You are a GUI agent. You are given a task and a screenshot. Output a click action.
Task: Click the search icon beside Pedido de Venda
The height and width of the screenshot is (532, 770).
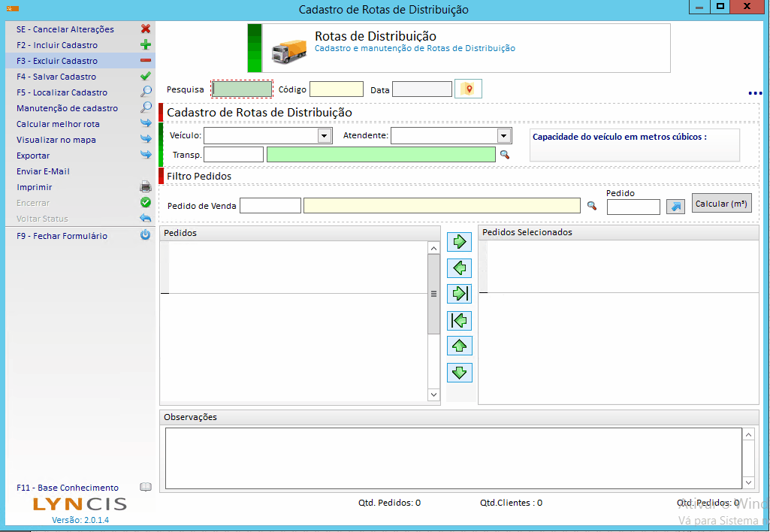click(592, 206)
